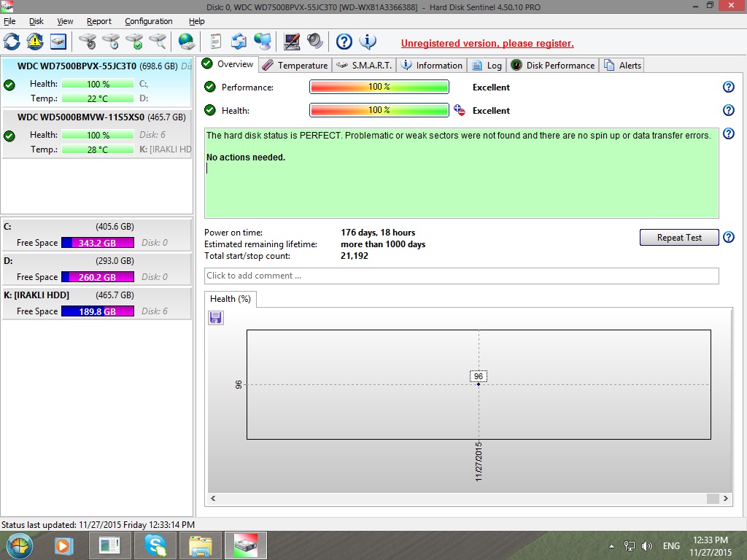Select the Overview tab
This screenshot has height=560, width=747.
pyautogui.click(x=228, y=64)
